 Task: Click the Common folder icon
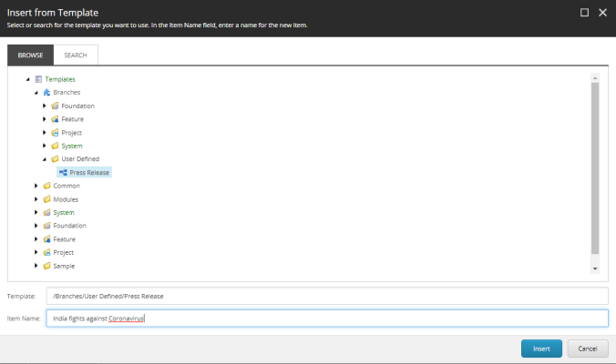[x=46, y=186]
